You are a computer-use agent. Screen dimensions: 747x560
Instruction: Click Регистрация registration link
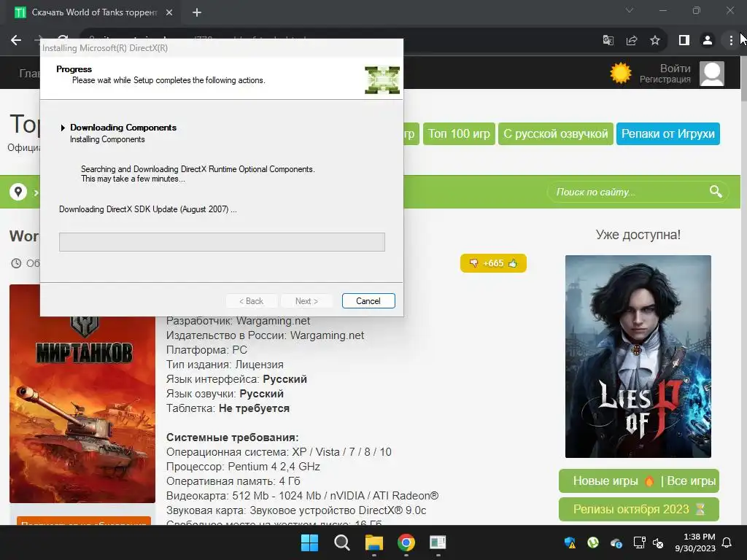click(665, 79)
